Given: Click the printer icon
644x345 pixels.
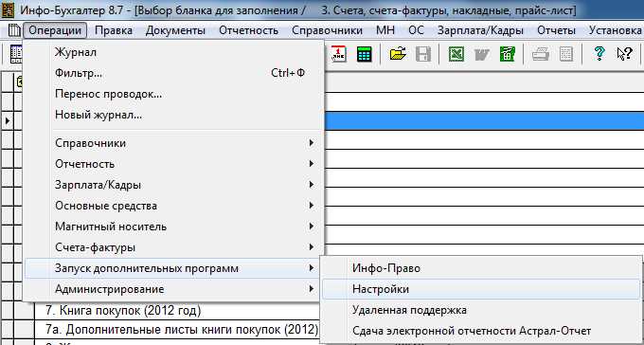Looking at the screenshot, I should point(541,54).
